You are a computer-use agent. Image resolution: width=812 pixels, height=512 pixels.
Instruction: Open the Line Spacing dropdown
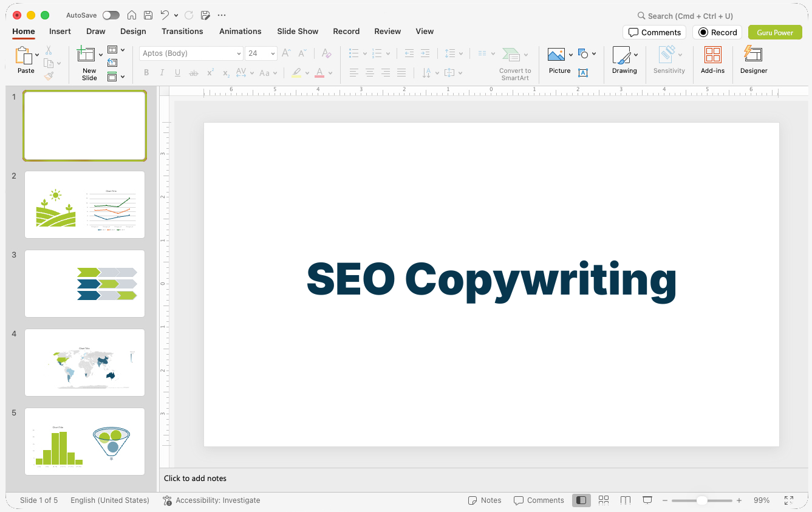point(454,53)
